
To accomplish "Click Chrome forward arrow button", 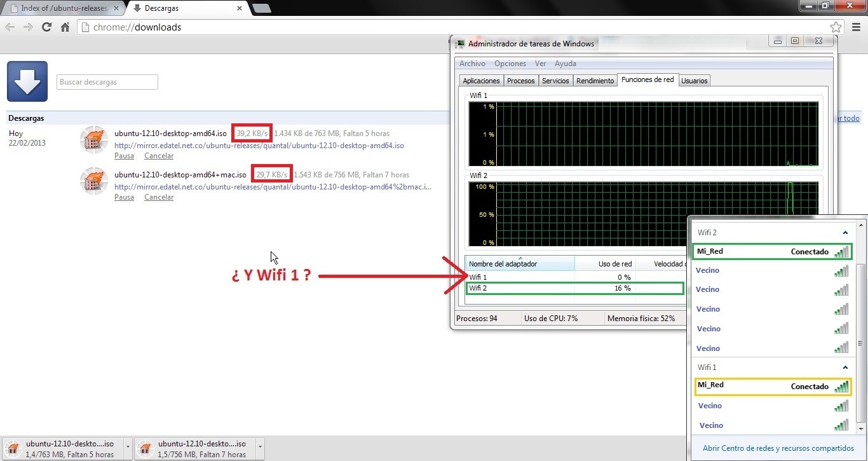I will [x=28, y=27].
